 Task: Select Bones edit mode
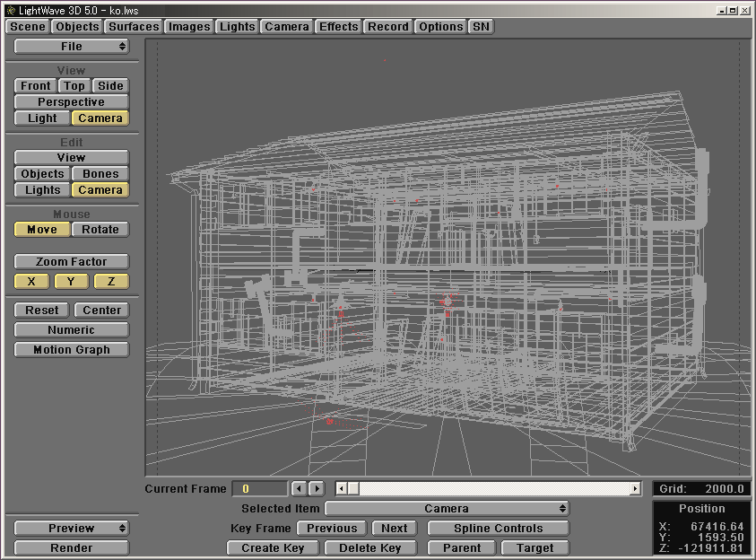click(x=100, y=174)
